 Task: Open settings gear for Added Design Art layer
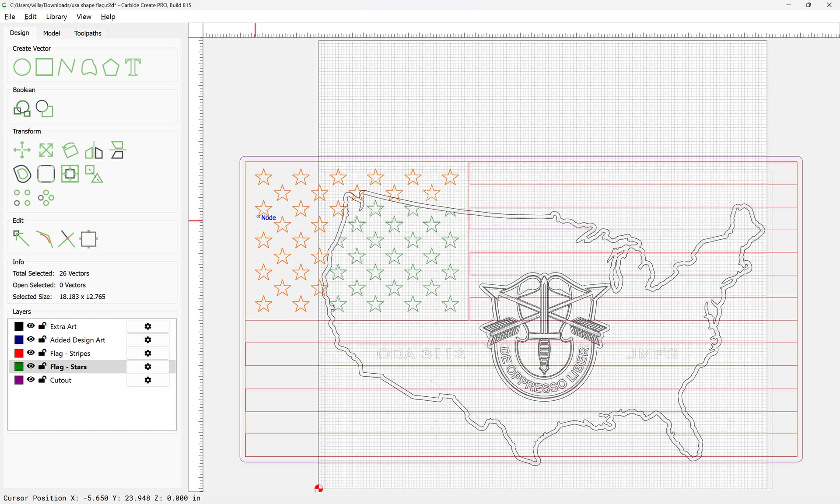pos(148,340)
